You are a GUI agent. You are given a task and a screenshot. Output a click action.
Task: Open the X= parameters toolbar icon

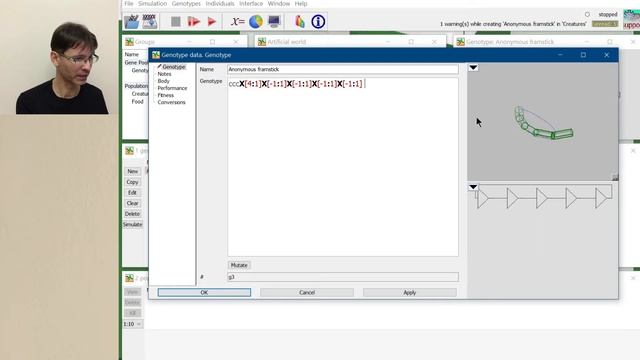(x=237, y=22)
